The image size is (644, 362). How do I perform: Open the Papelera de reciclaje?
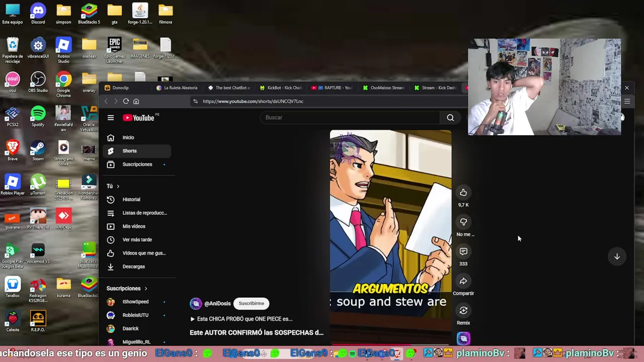coord(13,50)
